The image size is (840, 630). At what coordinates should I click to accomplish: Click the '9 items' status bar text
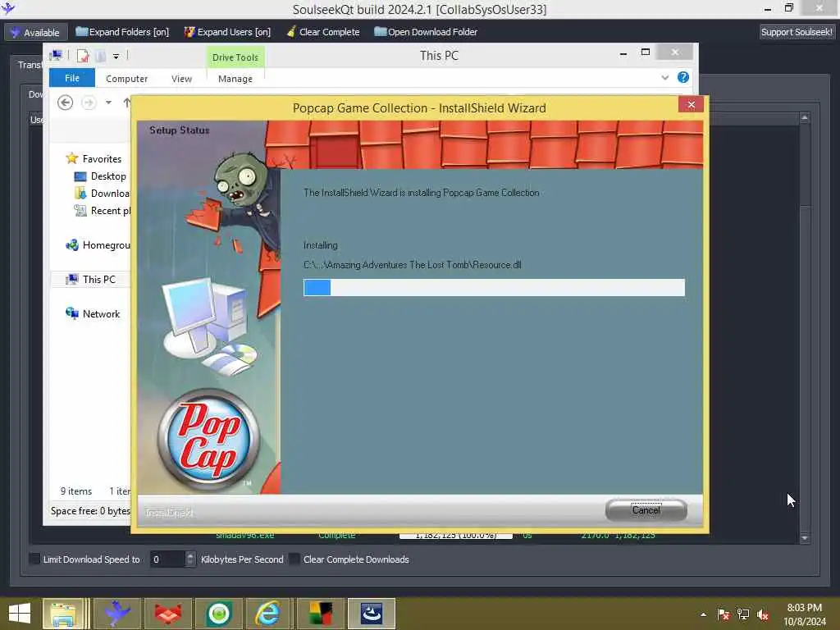(76, 491)
